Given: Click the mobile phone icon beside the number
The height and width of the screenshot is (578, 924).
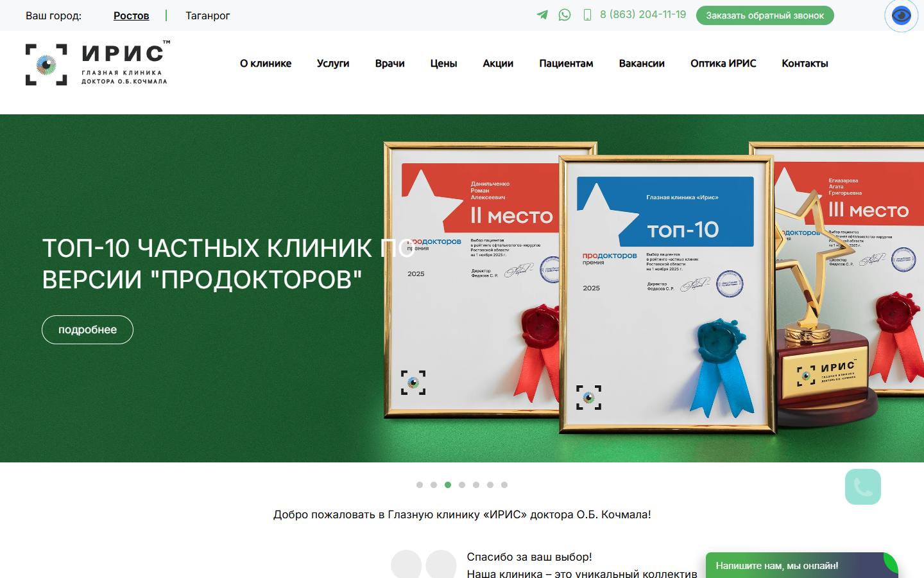Looking at the screenshot, I should pyautogui.click(x=587, y=15).
